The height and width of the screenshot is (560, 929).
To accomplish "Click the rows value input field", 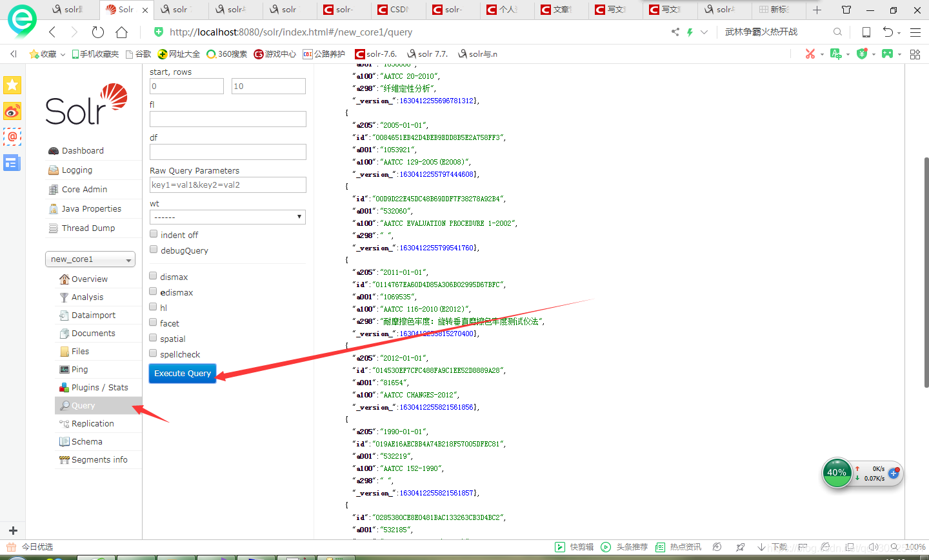I will (x=268, y=86).
